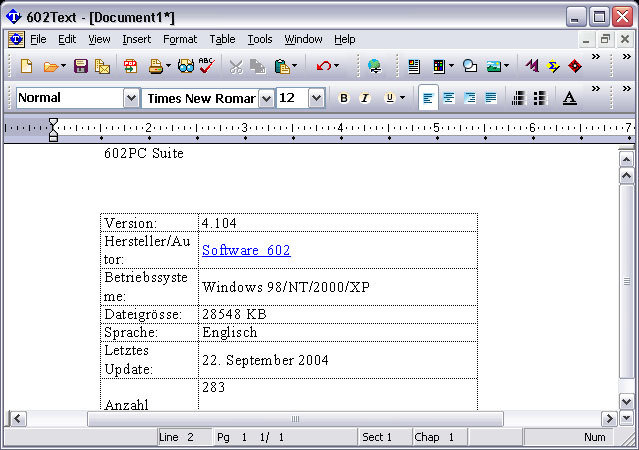Click the globe web/hyperlink icon

point(374,66)
